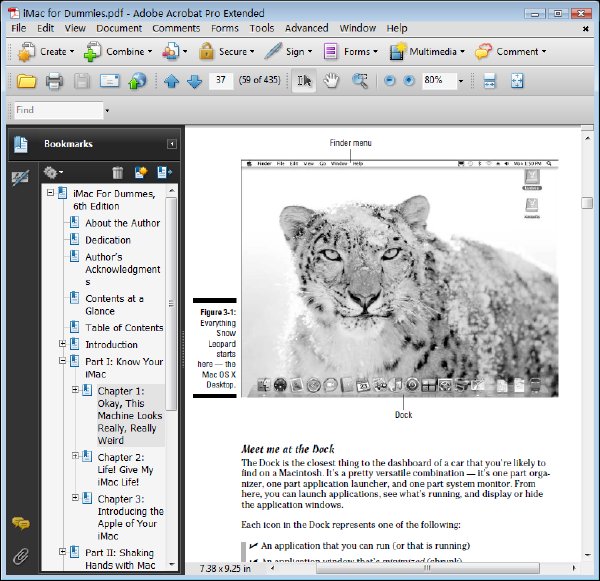This screenshot has height=581, width=600.
Task: Collapse Part I: Know Your iMac
Action: 62,360
